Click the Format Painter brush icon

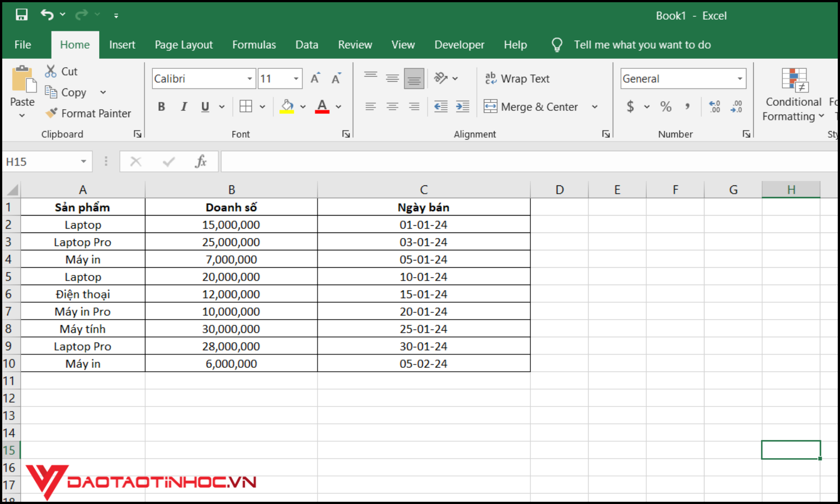point(52,113)
